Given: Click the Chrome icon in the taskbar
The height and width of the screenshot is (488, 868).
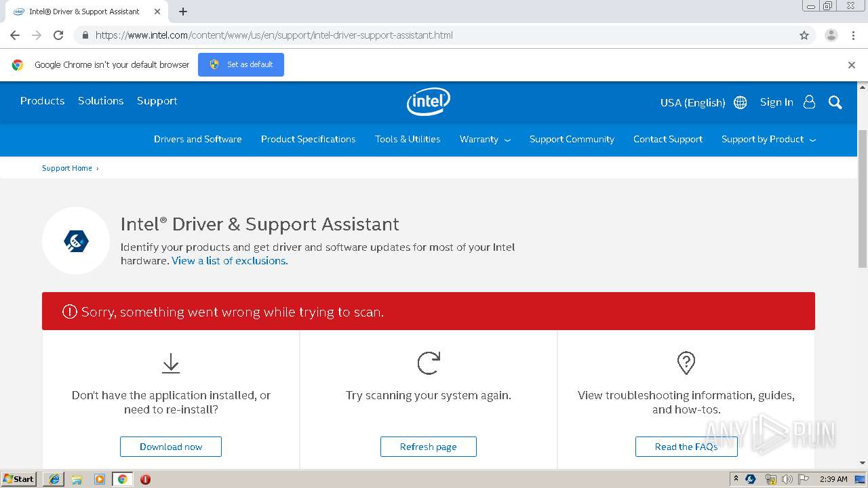Looking at the screenshot, I should pos(122,479).
